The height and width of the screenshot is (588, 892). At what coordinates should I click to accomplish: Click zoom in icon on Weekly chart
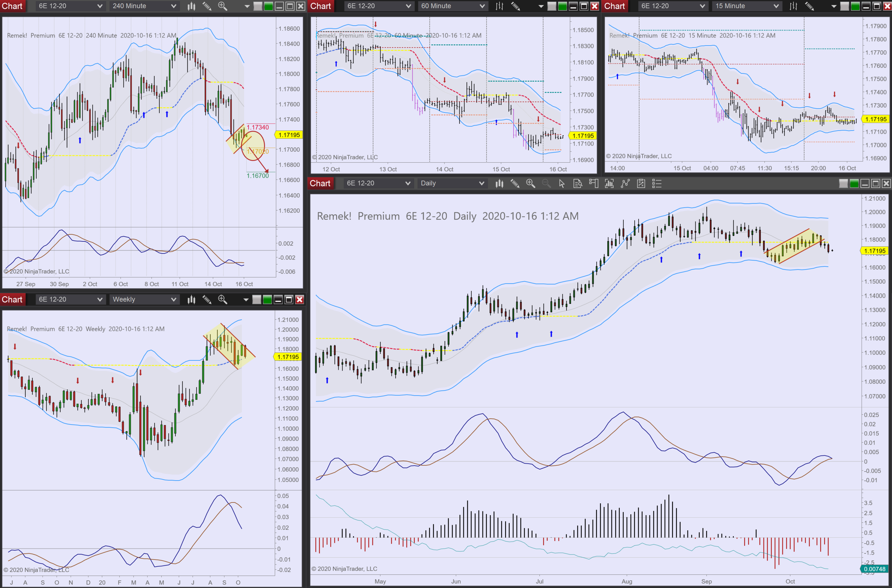223,299
